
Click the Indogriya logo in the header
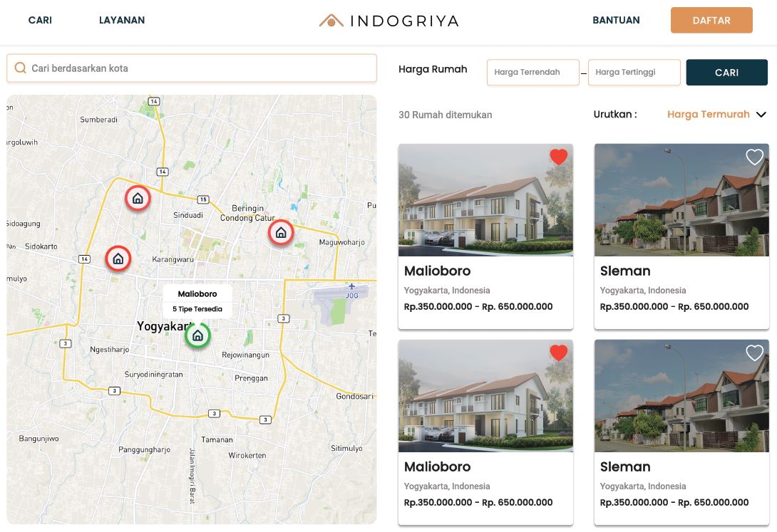click(388, 21)
